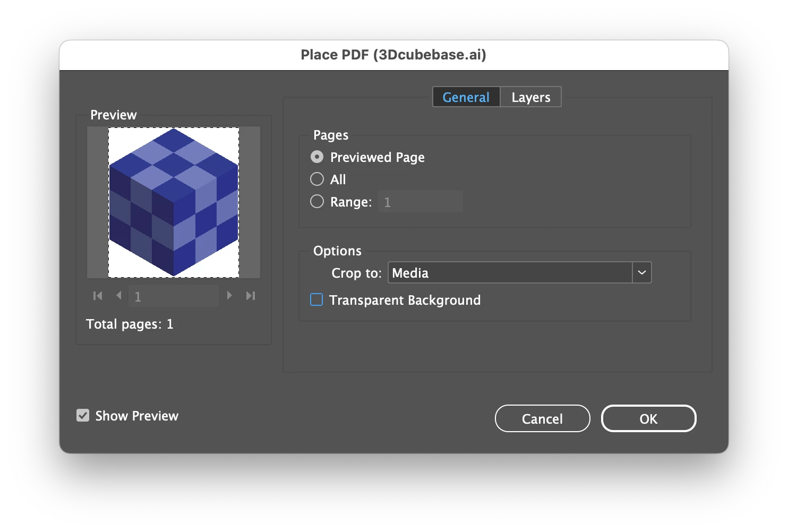This screenshot has width=788, height=532.
Task: Uncheck Show Preview checkbox
Action: (x=83, y=415)
